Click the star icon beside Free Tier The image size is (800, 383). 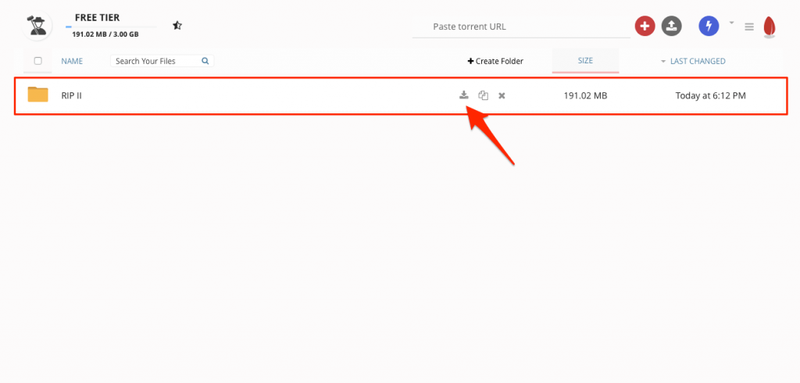177,25
